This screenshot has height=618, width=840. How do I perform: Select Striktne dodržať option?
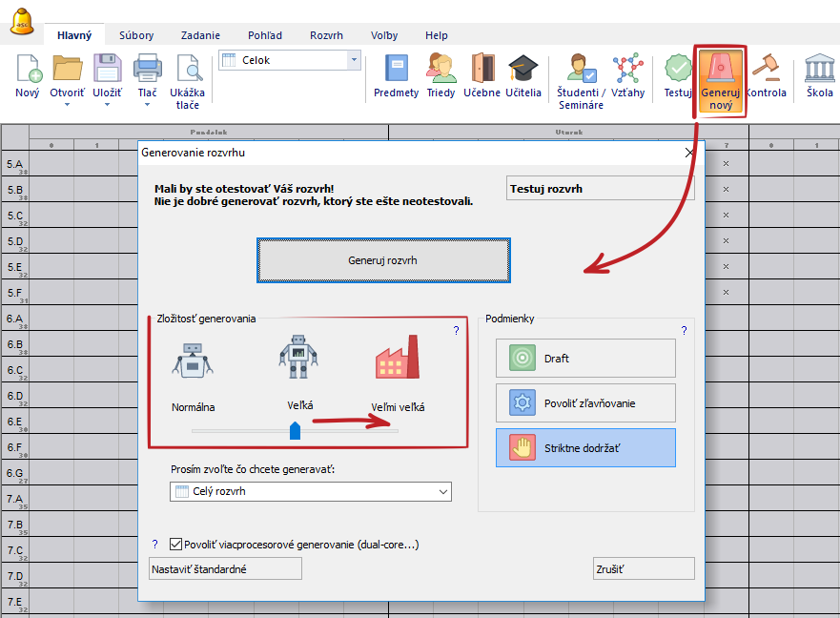pyautogui.click(x=585, y=448)
